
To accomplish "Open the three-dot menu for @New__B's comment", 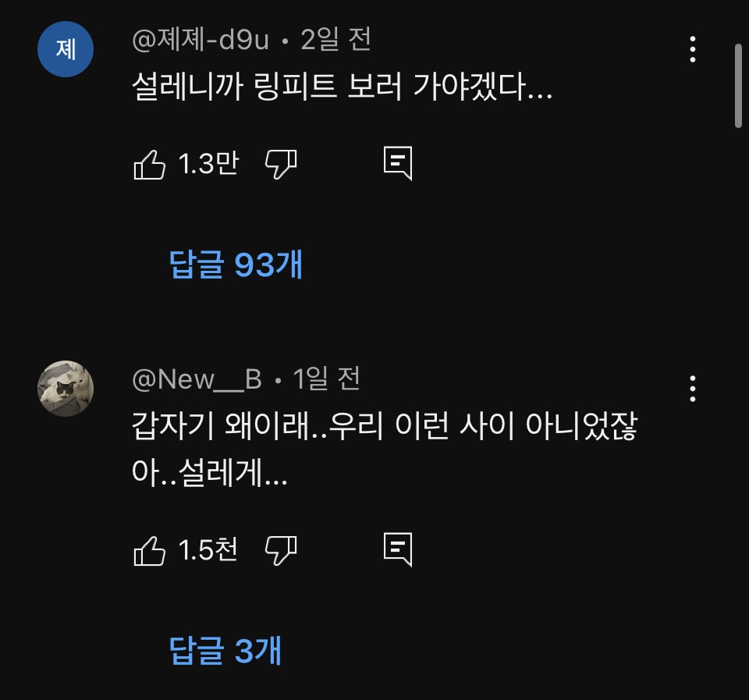I will pos(693,389).
